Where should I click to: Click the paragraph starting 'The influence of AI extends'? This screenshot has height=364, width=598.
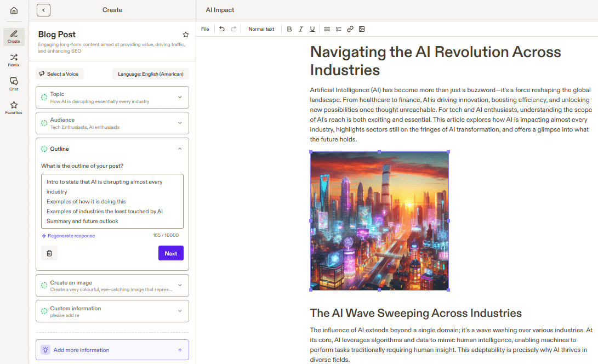[451, 345]
